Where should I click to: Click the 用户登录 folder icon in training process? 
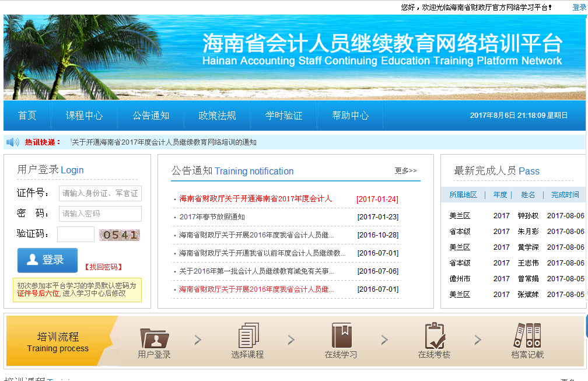(154, 337)
